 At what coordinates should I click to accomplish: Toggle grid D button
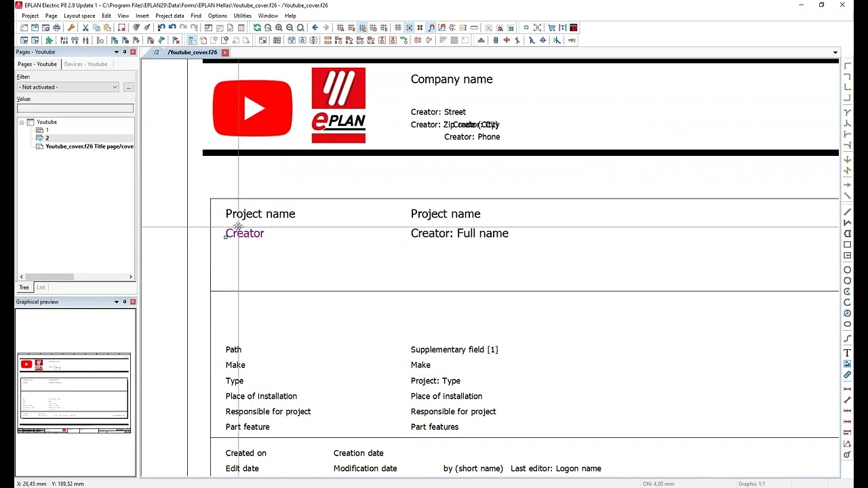(373, 28)
